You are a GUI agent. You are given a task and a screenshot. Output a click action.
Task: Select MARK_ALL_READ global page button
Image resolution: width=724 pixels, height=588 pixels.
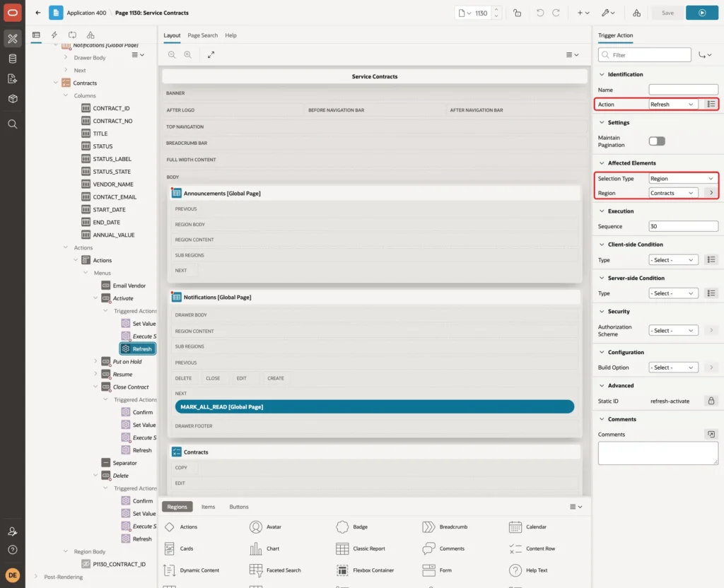(x=375, y=406)
